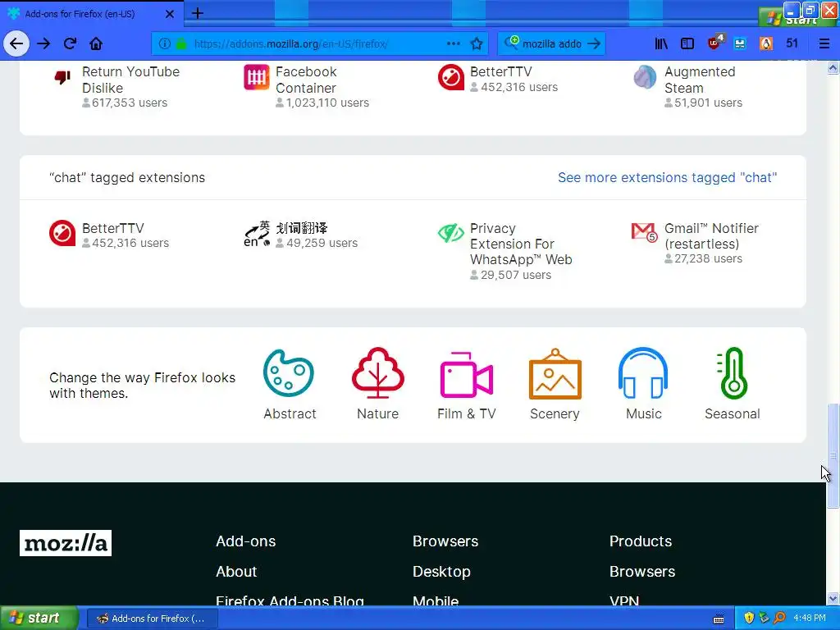Select the Scenery theme category
Screen dimensions: 840x630
[x=555, y=384]
